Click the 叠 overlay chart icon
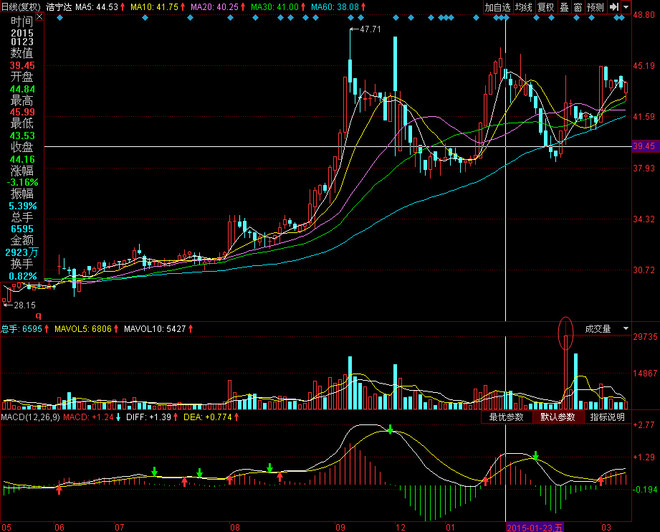 (564, 7)
